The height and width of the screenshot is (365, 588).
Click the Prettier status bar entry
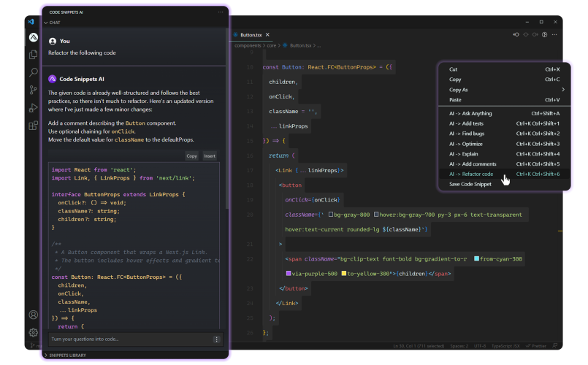536,346
